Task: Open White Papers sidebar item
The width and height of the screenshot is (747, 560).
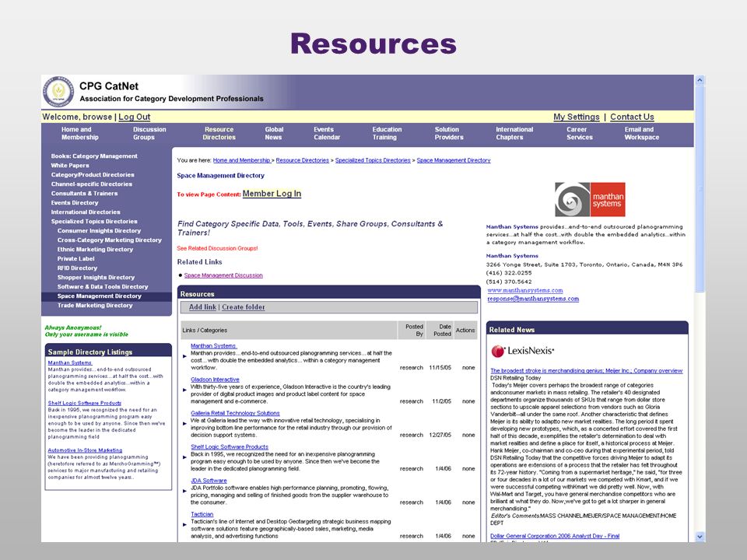Action: [70, 165]
